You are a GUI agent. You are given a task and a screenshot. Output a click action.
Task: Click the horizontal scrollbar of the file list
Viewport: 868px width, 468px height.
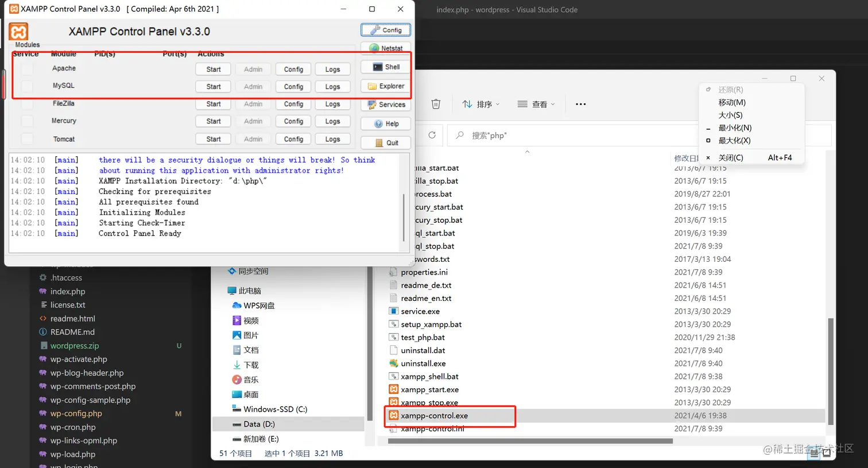pyautogui.click(x=530, y=441)
